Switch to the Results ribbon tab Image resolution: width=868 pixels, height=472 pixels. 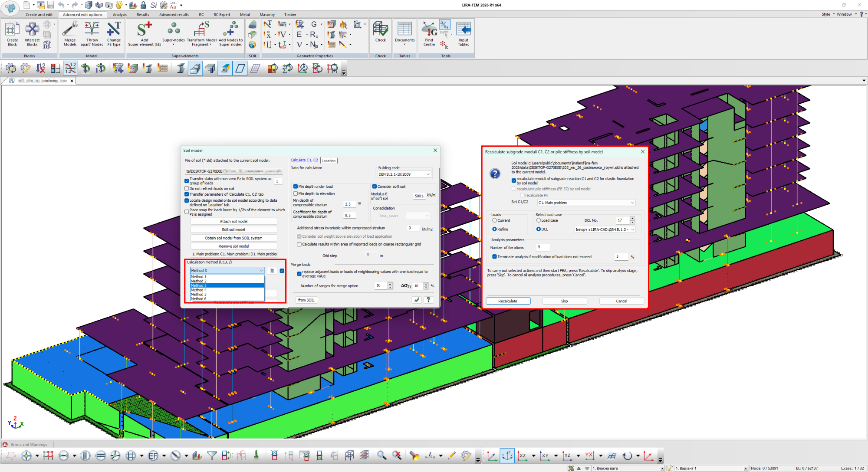click(143, 15)
